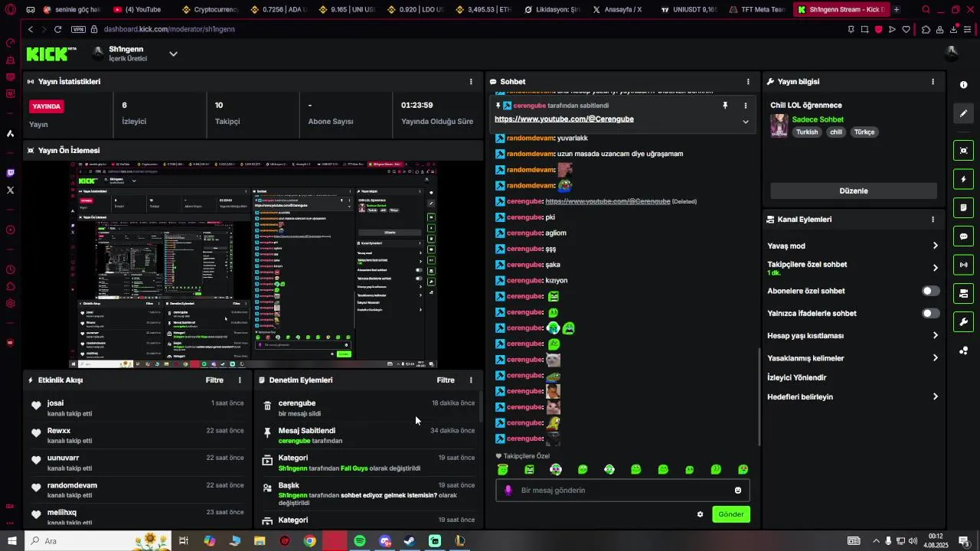The width and height of the screenshot is (980, 551).
Task: Switch to TFT Meta Team browser tab
Action: 756,9
